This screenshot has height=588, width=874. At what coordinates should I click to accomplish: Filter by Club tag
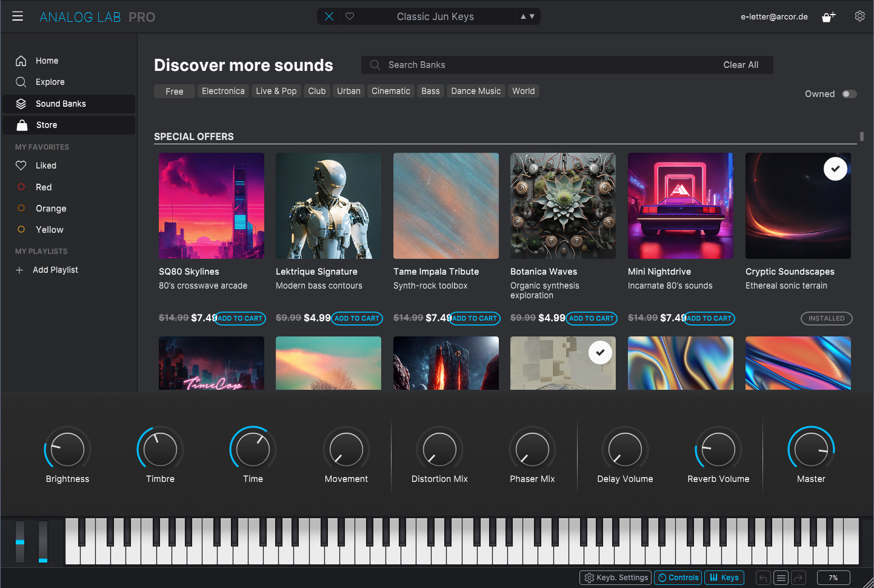click(317, 91)
